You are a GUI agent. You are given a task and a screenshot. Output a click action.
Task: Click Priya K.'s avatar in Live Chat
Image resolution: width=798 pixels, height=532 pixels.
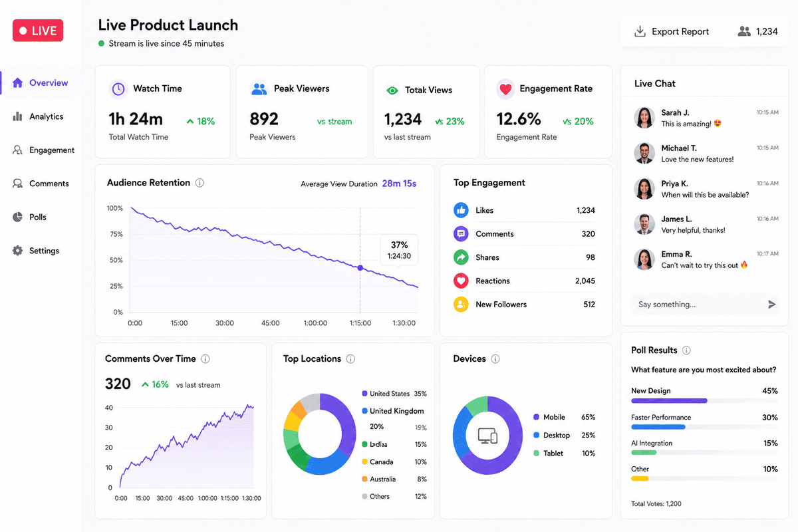pos(644,189)
